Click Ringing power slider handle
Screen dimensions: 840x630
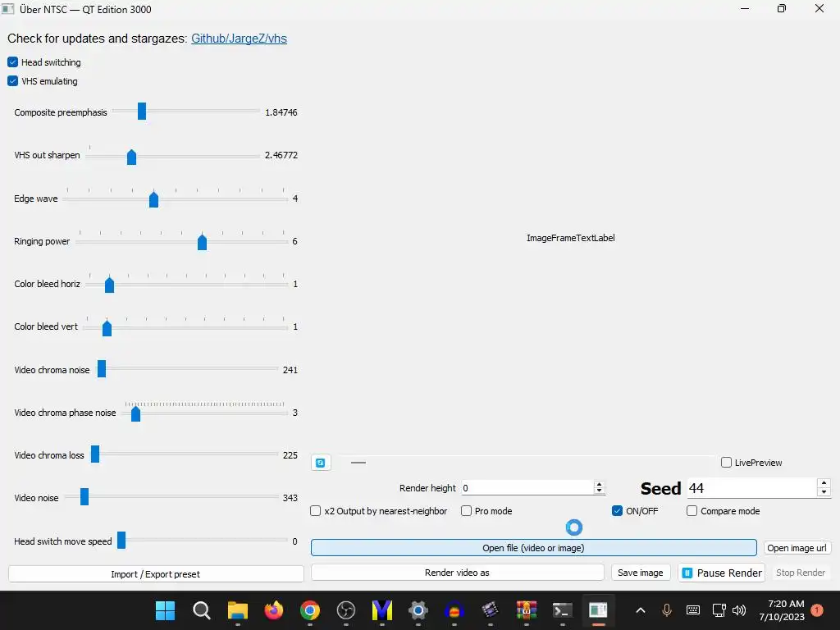[202, 242]
